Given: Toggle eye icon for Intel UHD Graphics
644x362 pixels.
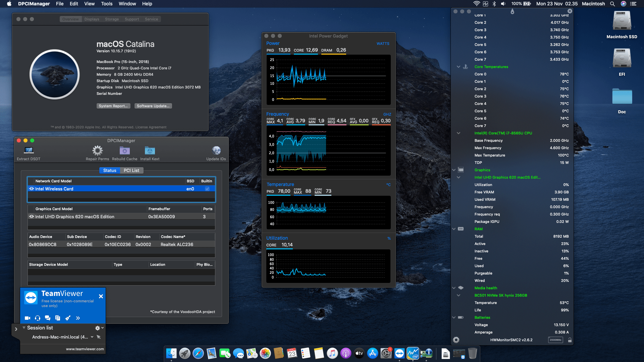Looking at the screenshot, I should coord(32,217).
